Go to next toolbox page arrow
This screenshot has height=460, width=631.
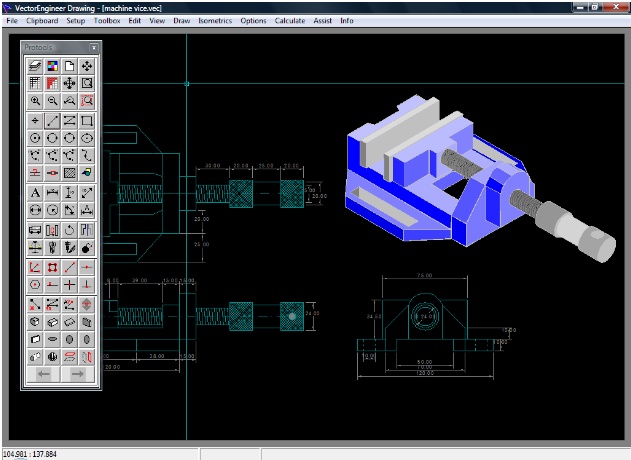tap(78, 374)
